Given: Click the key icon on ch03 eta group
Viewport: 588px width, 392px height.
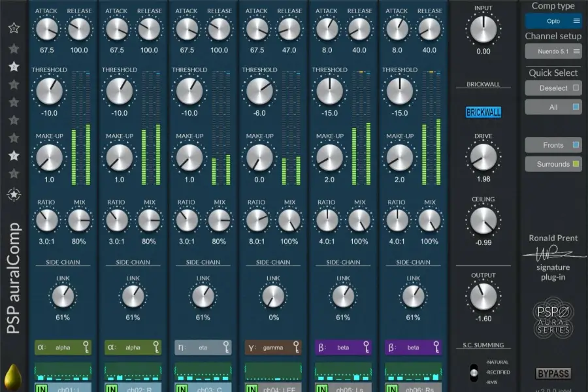Looking at the screenshot, I should click(226, 347).
